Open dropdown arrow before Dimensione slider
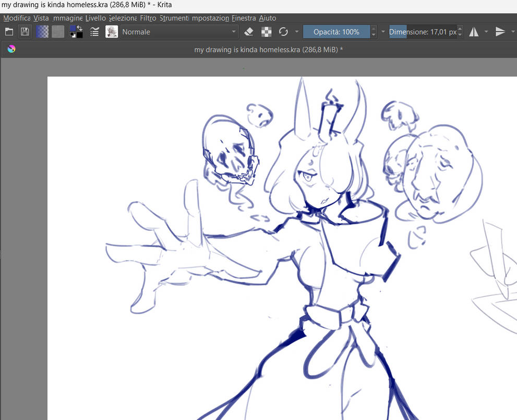517x420 pixels. (x=383, y=32)
